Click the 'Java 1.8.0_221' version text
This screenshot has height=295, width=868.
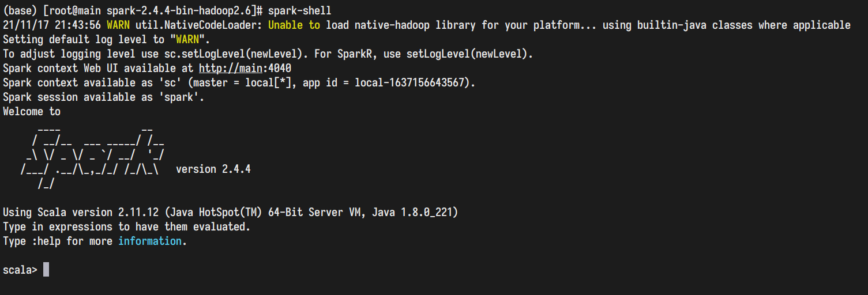pyautogui.click(x=412, y=213)
